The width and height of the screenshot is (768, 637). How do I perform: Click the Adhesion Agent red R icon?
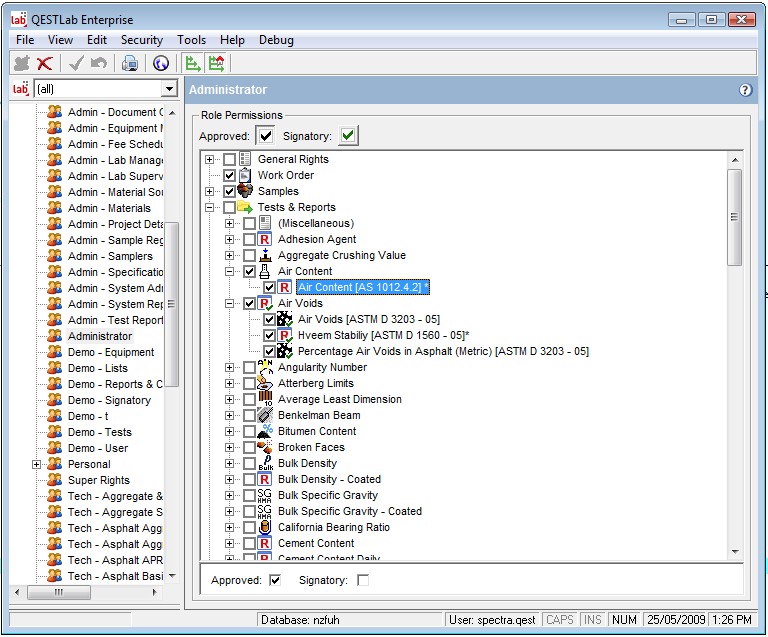pyautogui.click(x=265, y=240)
